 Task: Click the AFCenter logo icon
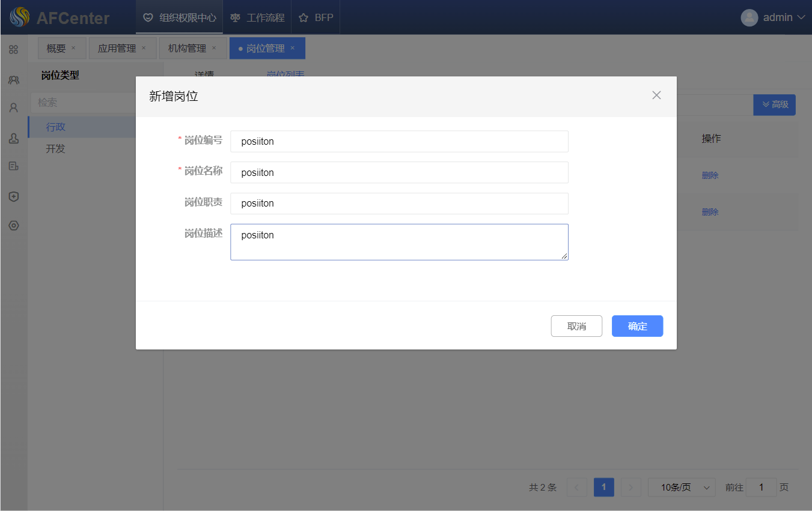[x=19, y=17]
